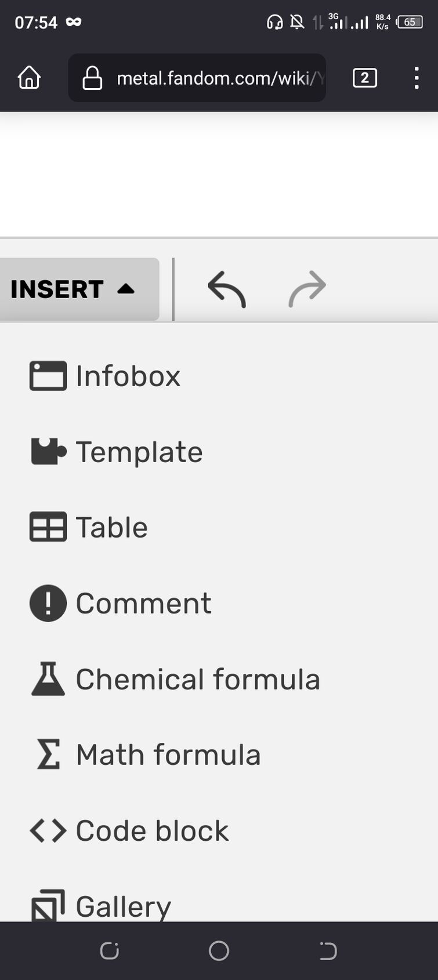Click the Chemical formula flask icon
Image resolution: width=438 pixels, height=980 pixels.
point(48,679)
